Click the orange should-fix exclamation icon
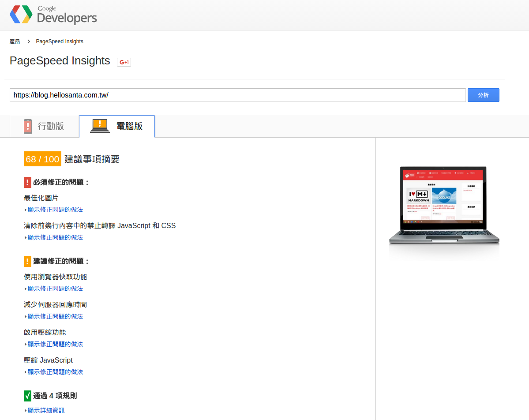 tap(27, 261)
